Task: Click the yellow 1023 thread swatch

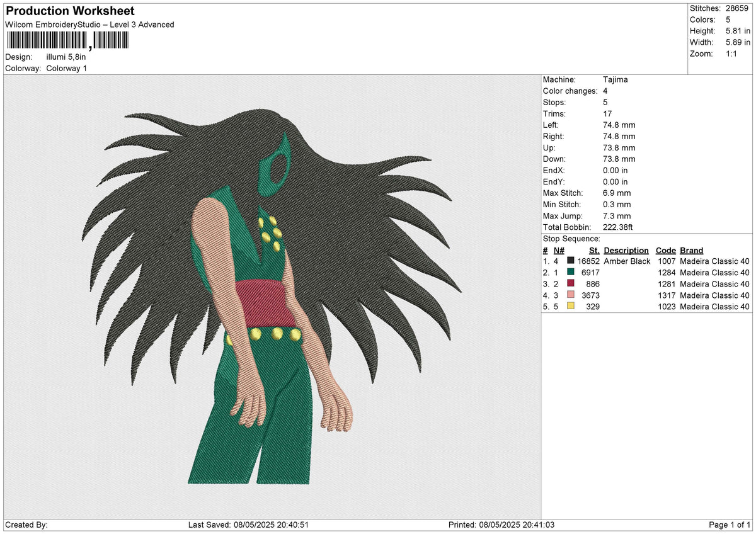Action: 571,306
